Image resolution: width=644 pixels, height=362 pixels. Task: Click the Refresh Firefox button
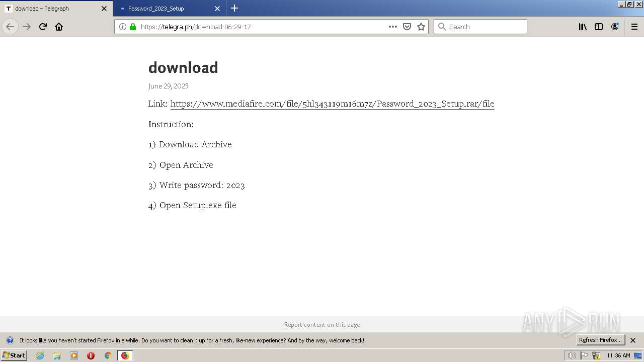pyautogui.click(x=601, y=340)
